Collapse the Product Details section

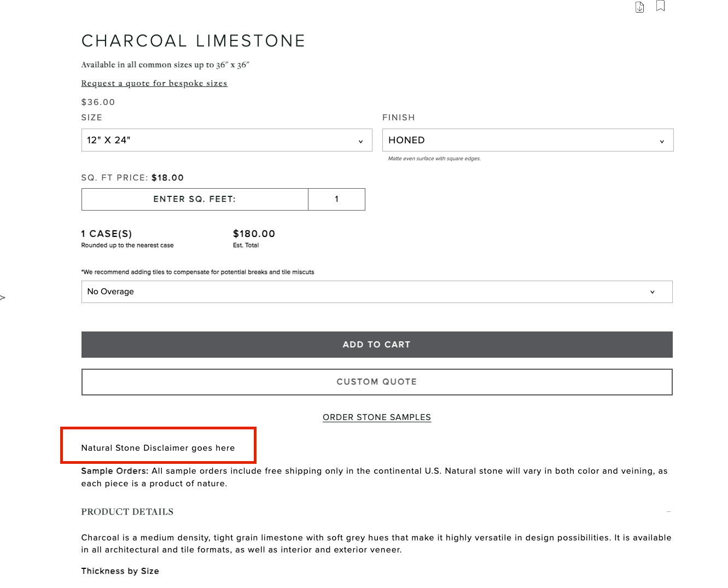click(127, 512)
